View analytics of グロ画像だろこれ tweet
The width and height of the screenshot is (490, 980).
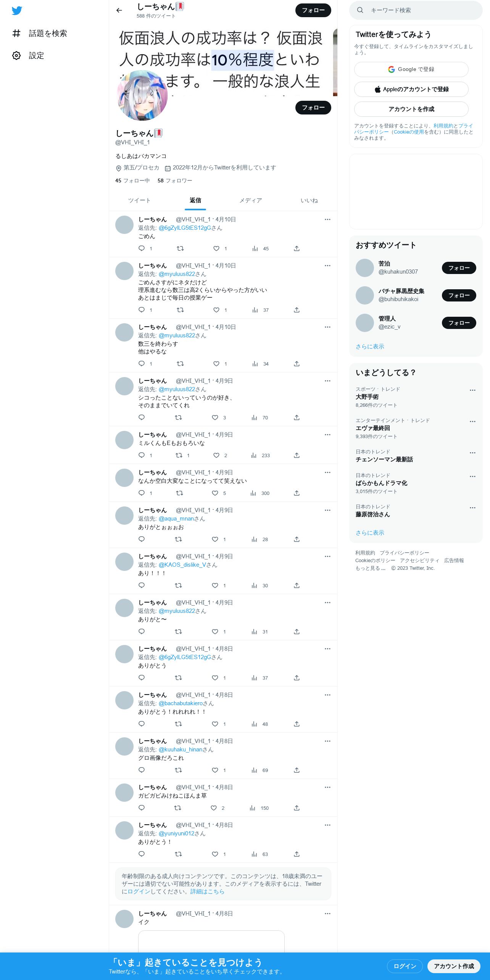pos(255,770)
